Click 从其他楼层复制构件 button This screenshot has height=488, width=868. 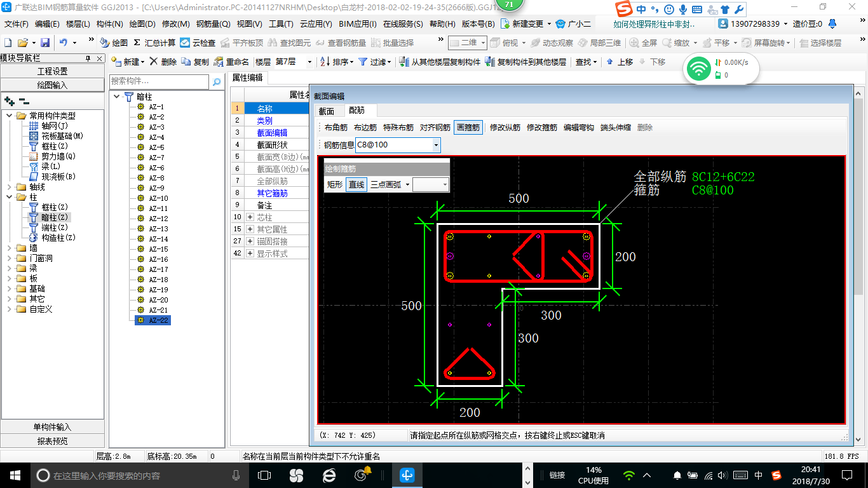click(x=440, y=62)
